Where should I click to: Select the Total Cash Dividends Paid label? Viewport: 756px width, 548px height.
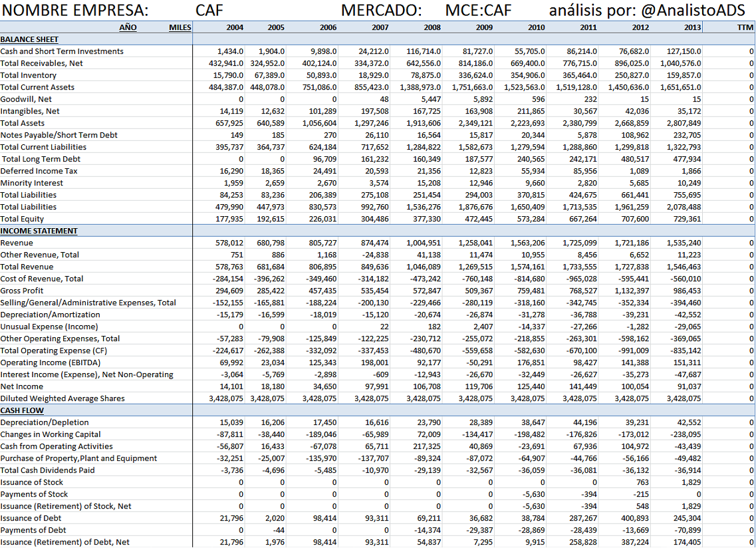point(47,470)
